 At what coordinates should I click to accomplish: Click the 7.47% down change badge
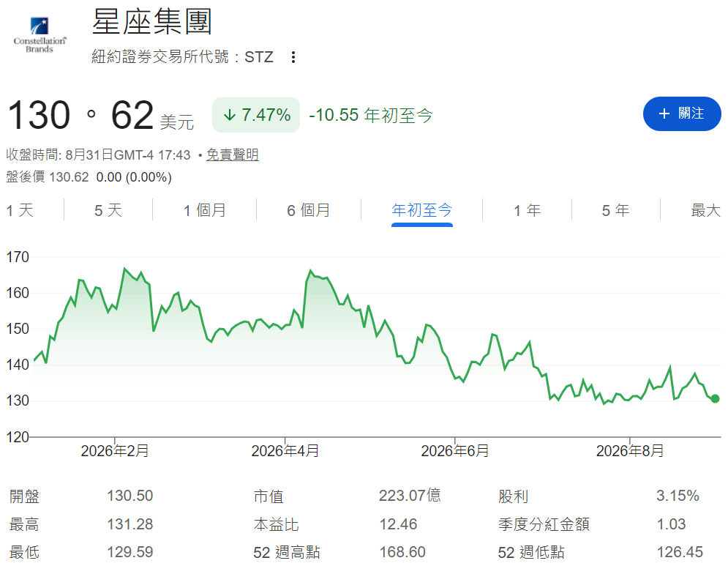256,115
